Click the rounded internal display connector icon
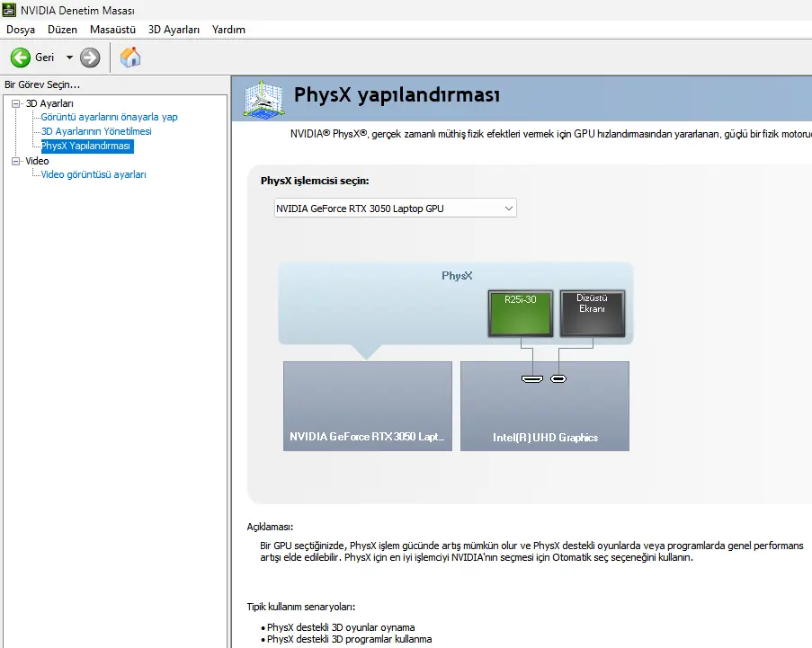Screen dimensions: 812x648 558,379
